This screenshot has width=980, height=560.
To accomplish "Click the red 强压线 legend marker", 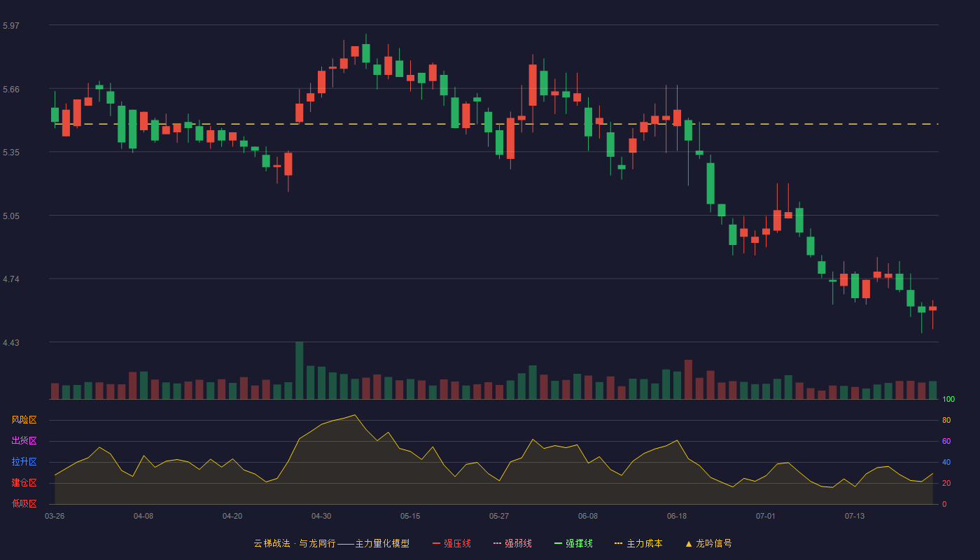I will [x=437, y=543].
